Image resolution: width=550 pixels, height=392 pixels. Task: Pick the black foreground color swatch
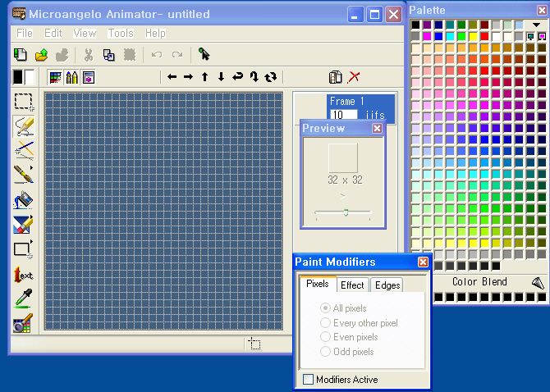[17, 77]
